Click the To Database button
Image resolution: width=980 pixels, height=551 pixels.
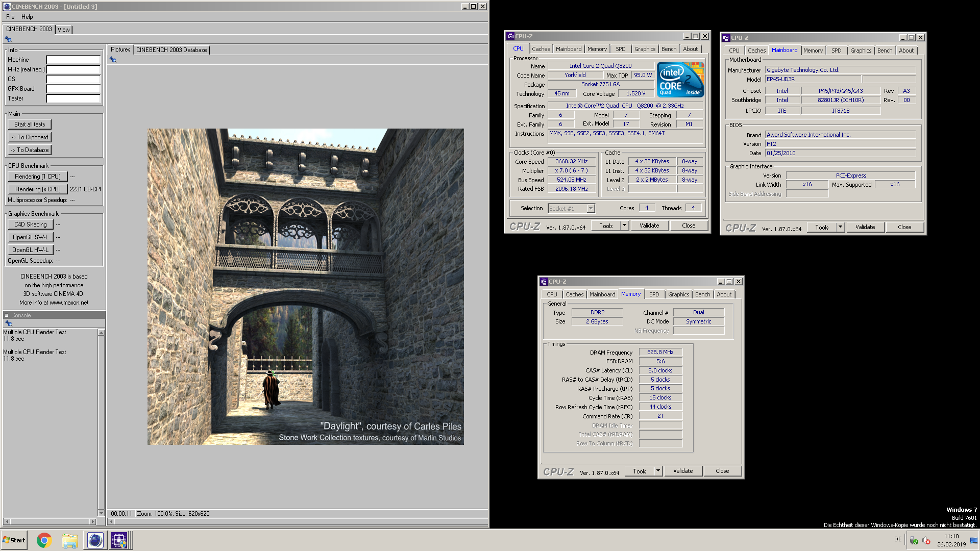click(30, 150)
